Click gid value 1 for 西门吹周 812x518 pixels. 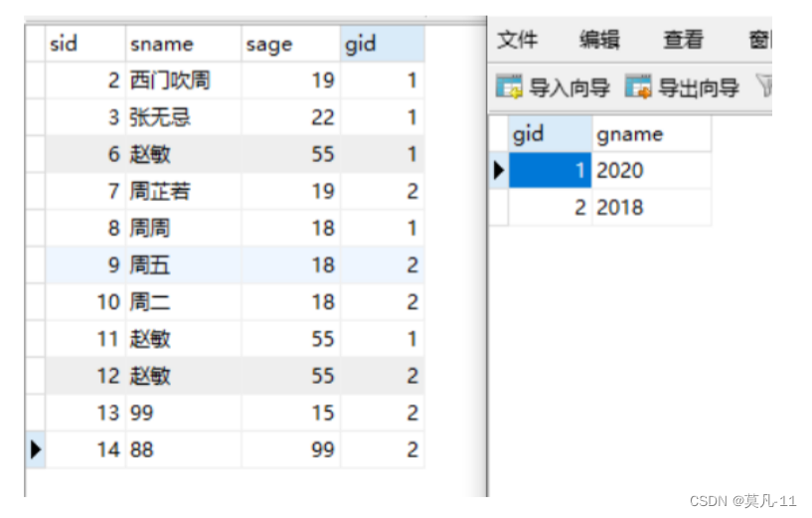[383, 81]
